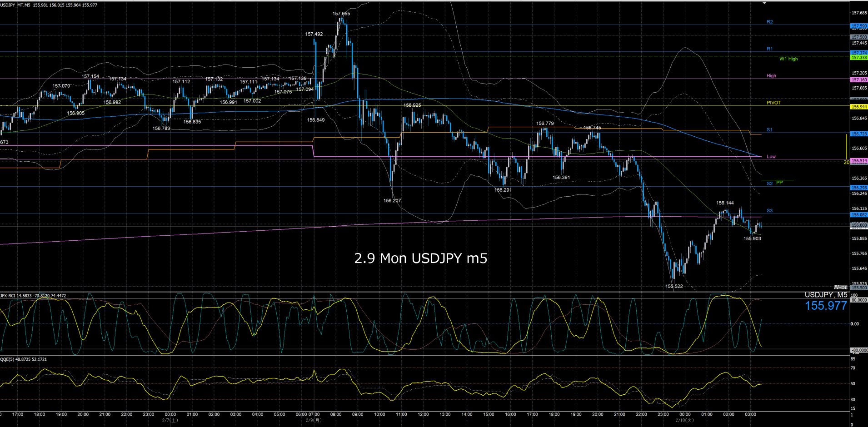Select the S3 support level label

(x=769, y=211)
